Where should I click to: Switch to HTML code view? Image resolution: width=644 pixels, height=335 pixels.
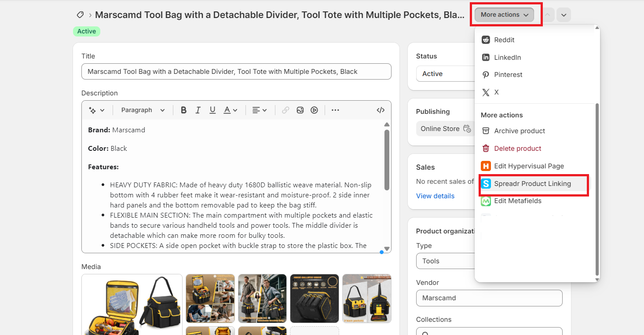coord(381,110)
